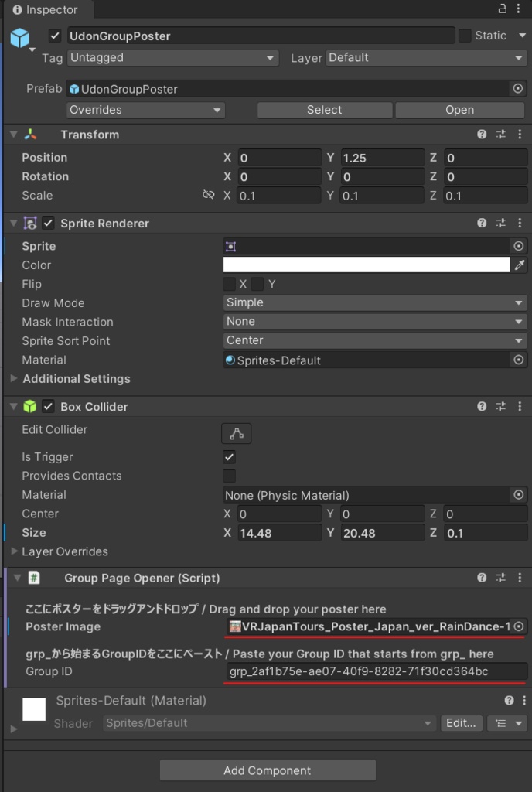Open the shader list options button
The image size is (532, 792).
tap(507, 723)
